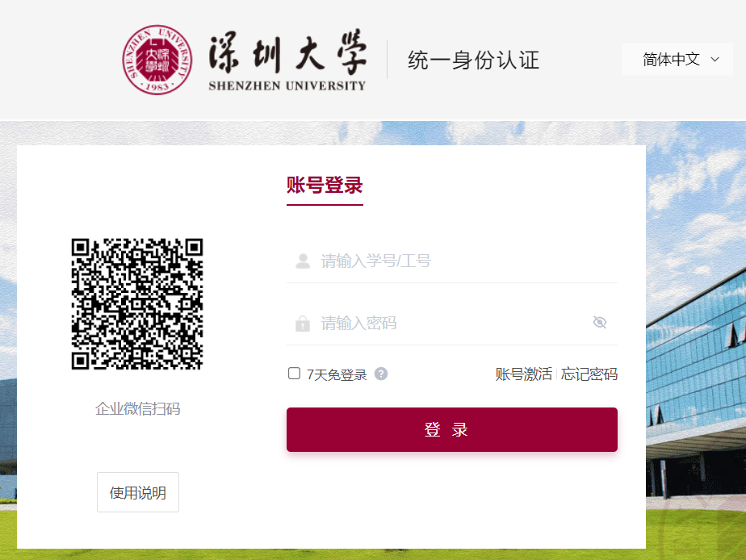This screenshot has height=560, width=746.
Task: Enable the 7天免登录 checkbox
Action: coord(294,374)
